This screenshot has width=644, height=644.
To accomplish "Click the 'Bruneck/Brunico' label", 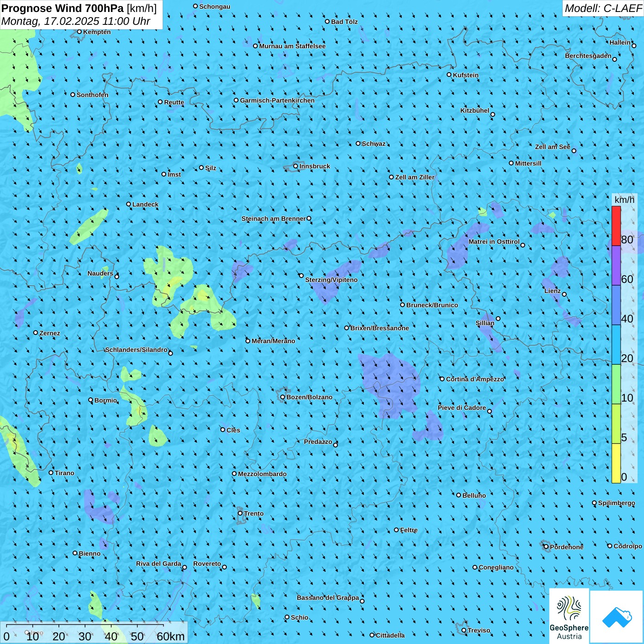I will coord(432,305).
